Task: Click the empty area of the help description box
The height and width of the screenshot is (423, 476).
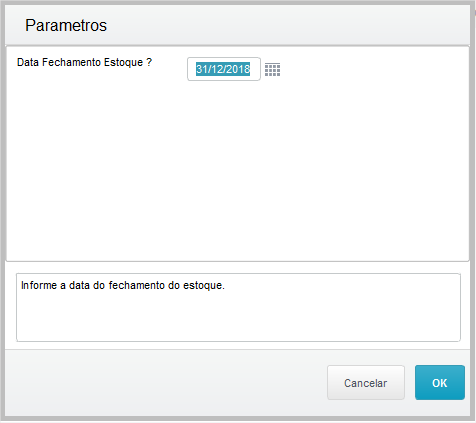Action: 238,318
